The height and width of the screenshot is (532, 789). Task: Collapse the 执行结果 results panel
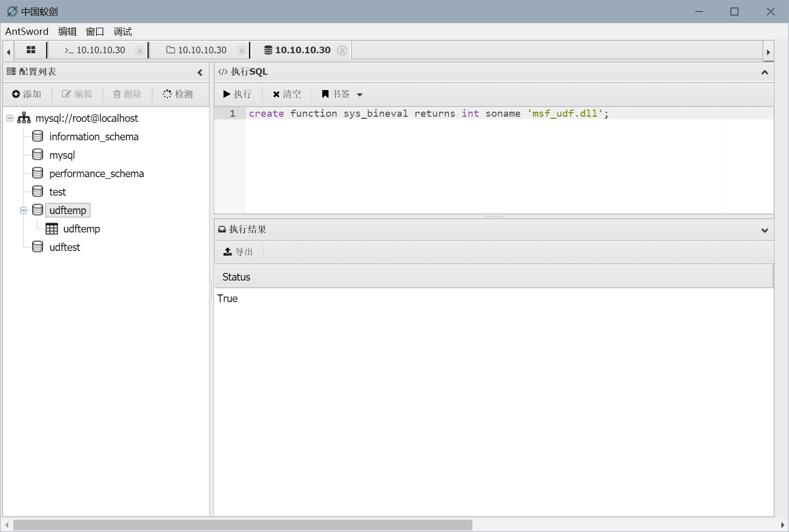point(764,230)
